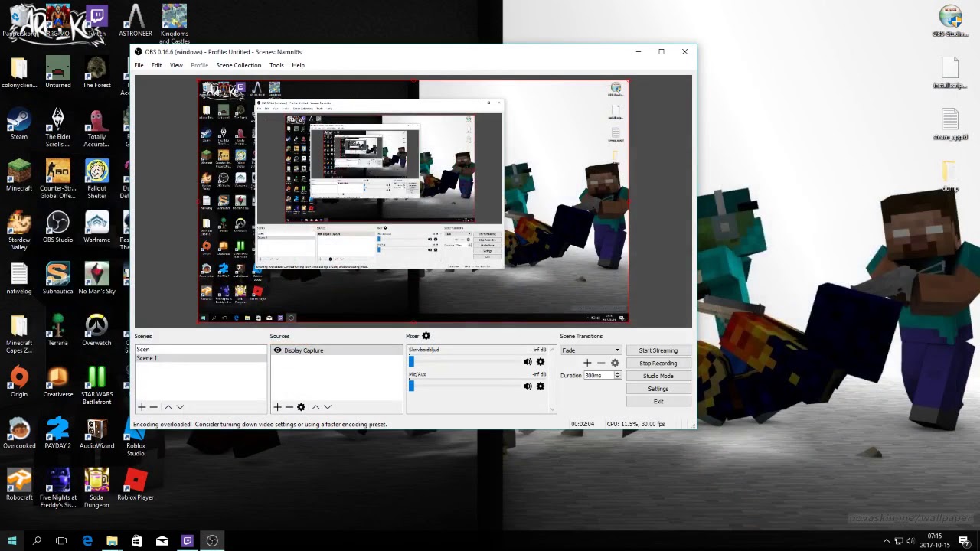Open the OBS Settings button
Screen dimensions: 980x551
coord(658,389)
